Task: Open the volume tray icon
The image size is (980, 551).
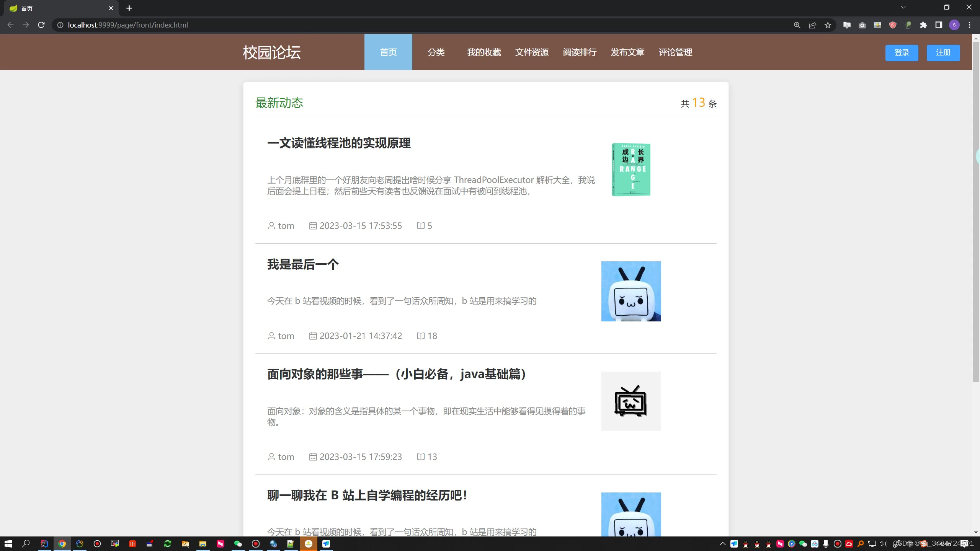Action: pyautogui.click(x=883, y=543)
